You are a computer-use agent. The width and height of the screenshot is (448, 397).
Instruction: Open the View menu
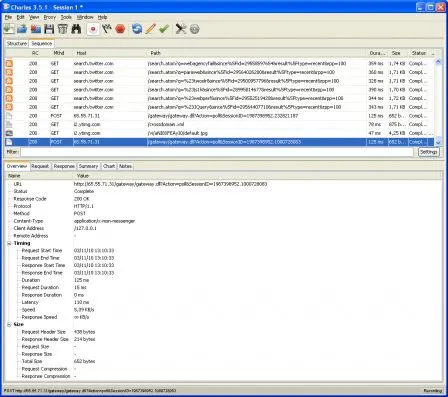34,17
